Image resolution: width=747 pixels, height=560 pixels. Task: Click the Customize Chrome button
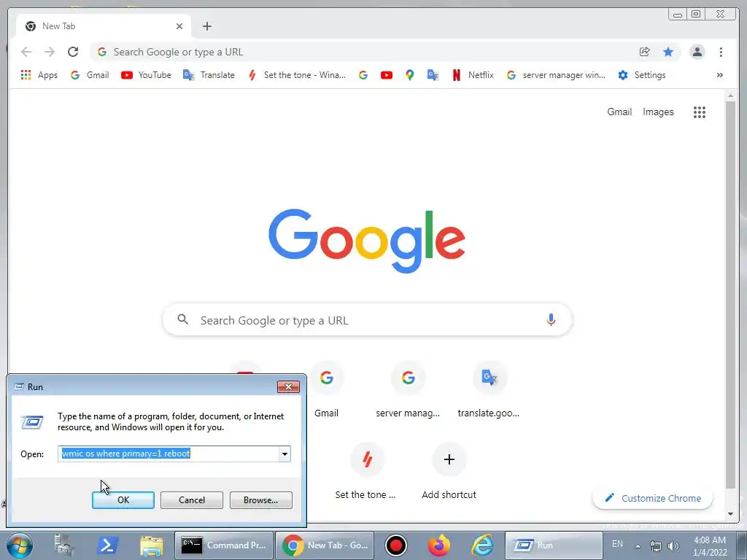[653, 498]
